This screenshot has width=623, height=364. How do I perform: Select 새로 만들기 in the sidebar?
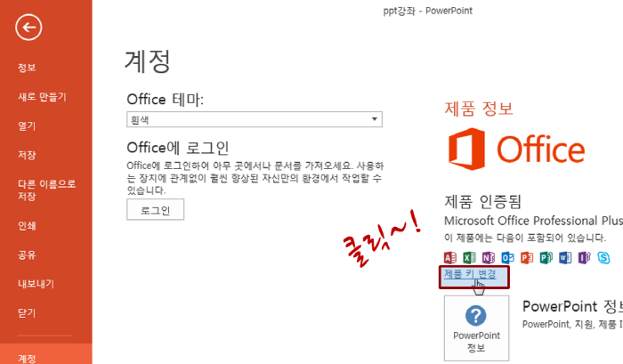42,97
